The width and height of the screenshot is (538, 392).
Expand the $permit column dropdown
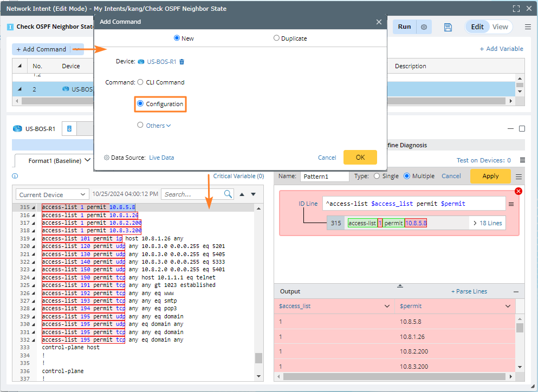pos(508,306)
